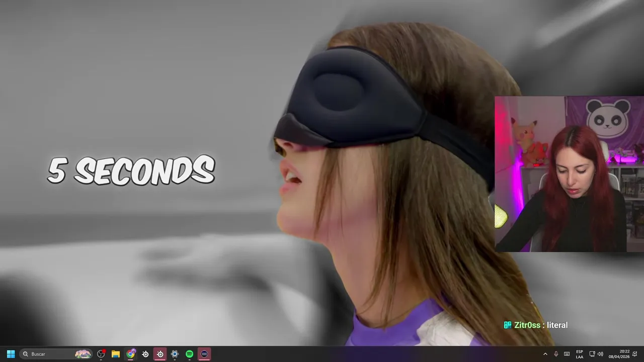Click the 5 SECONDS caption in the video
This screenshot has height=362, width=644.
pos(131,170)
